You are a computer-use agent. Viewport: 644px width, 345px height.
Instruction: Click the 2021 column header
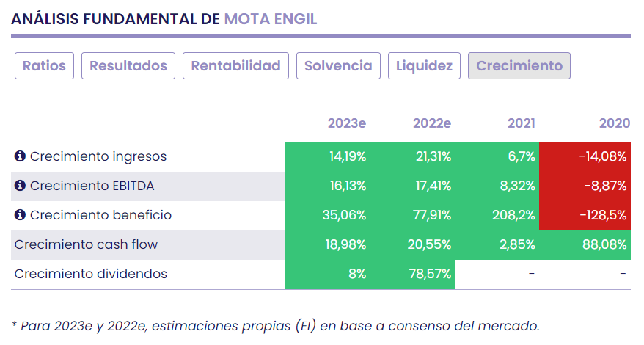coord(521,123)
